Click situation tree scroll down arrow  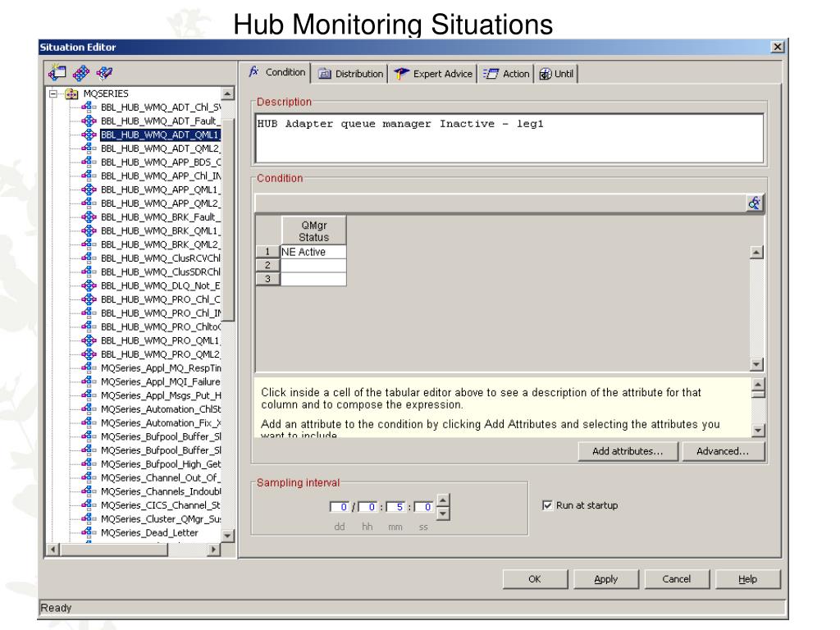(x=228, y=535)
